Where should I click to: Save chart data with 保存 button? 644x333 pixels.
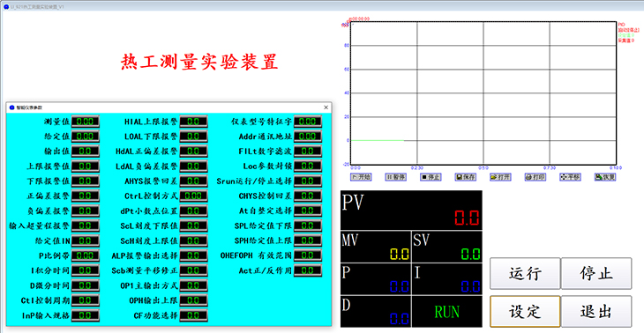pos(465,177)
